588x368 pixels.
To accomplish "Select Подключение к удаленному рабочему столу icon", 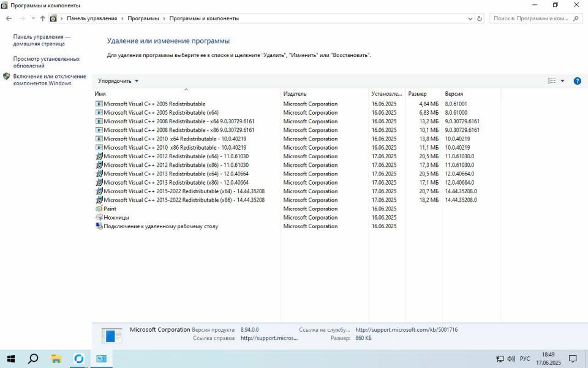I will pyautogui.click(x=99, y=226).
